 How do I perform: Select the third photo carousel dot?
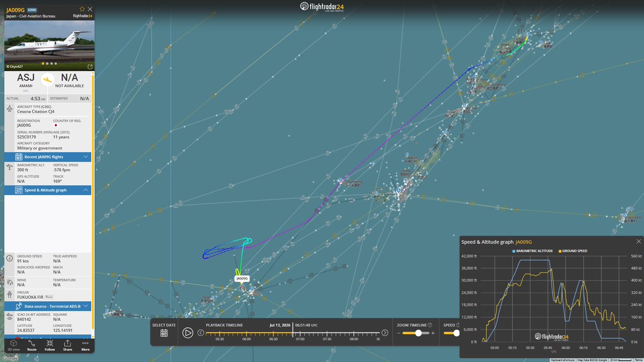52,64
